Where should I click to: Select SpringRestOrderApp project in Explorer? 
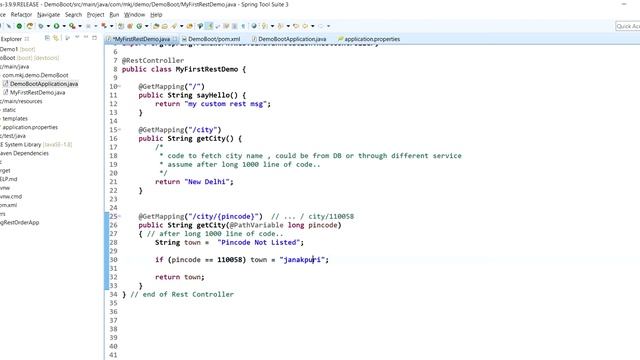point(20,222)
